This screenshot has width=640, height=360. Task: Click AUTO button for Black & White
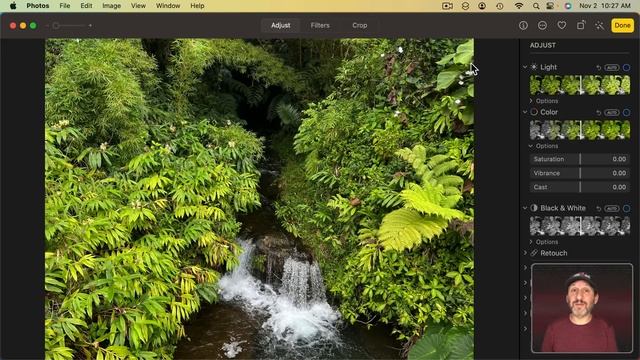[611, 209]
